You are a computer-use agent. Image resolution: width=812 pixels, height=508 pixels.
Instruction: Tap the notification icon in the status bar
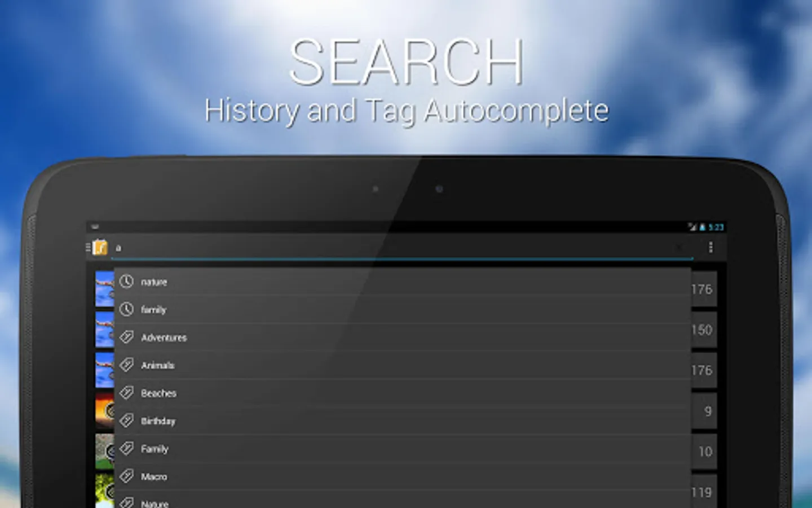95,227
